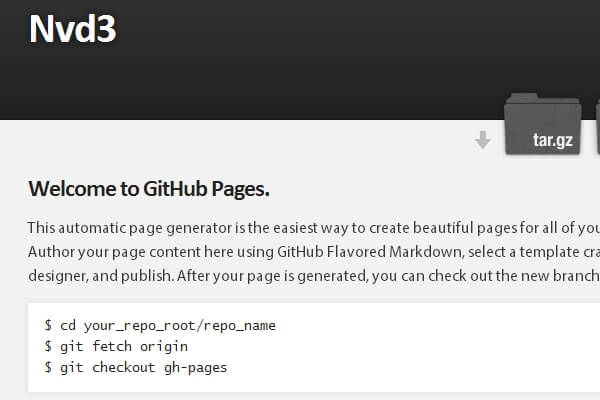
Task: Click the 'Welcome to GitHub Pages.' heading
Action: (149, 188)
